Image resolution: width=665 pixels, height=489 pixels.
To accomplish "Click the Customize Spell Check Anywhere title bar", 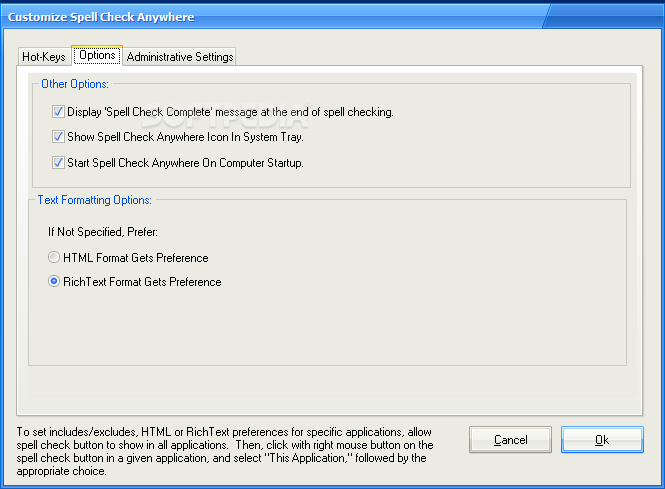I will click(332, 16).
